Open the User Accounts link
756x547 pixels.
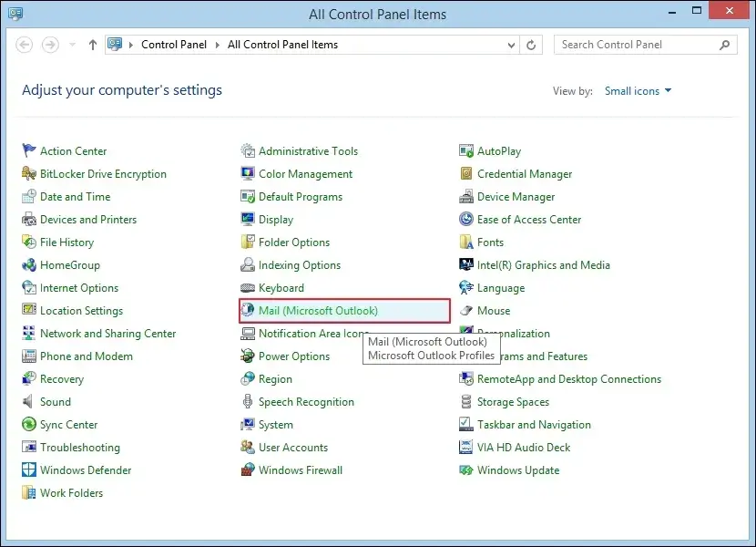click(x=293, y=447)
